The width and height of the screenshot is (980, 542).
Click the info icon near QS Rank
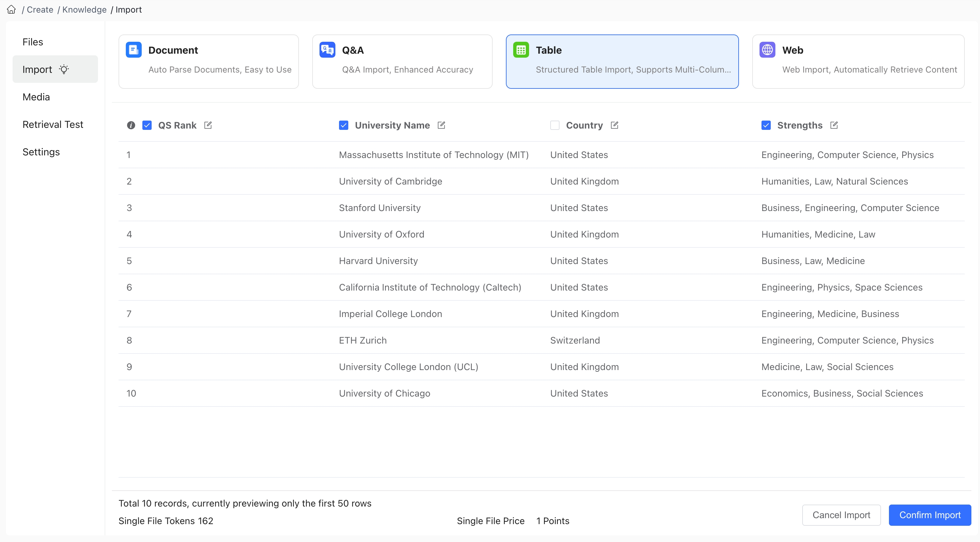[131, 125]
